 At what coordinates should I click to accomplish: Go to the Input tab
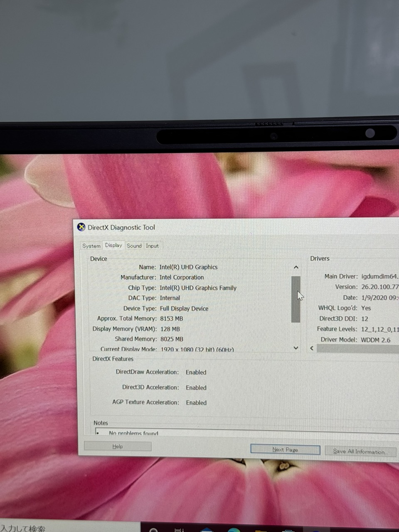coord(152,246)
